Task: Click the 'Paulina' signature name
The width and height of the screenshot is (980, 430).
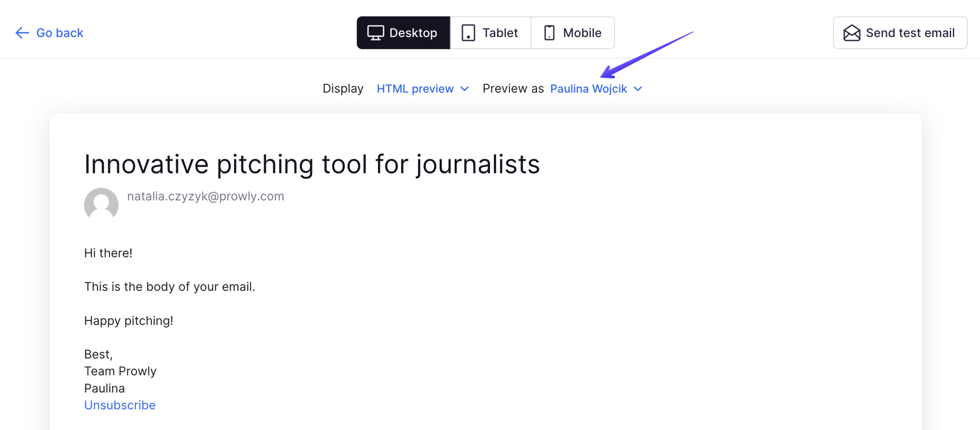Action: click(104, 388)
